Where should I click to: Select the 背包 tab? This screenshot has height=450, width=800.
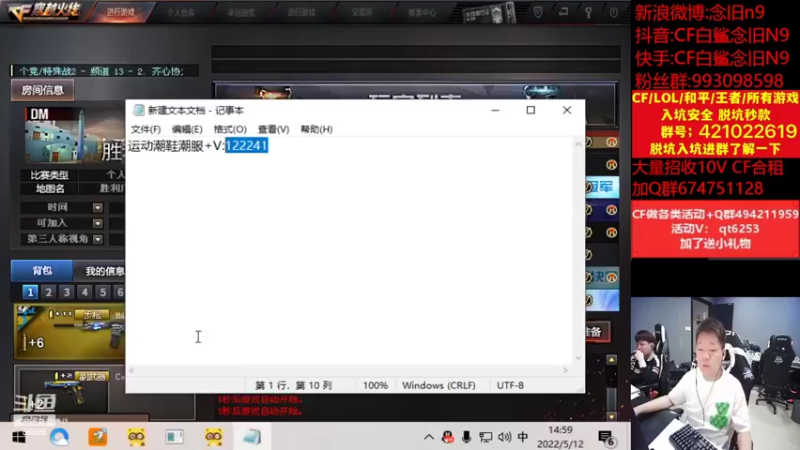click(x=42, y=270)
